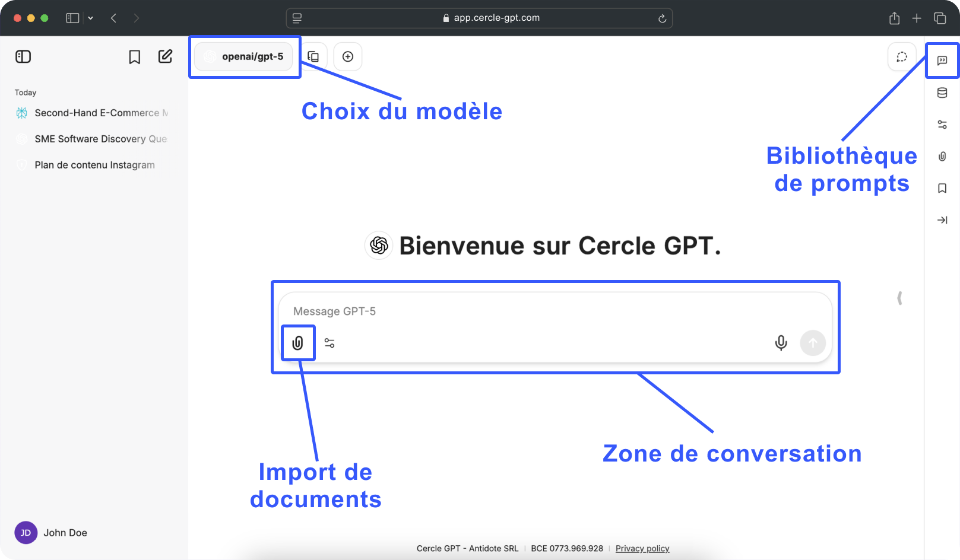Expand the Safari sidebar dropdown chevron

pos(90,18)
